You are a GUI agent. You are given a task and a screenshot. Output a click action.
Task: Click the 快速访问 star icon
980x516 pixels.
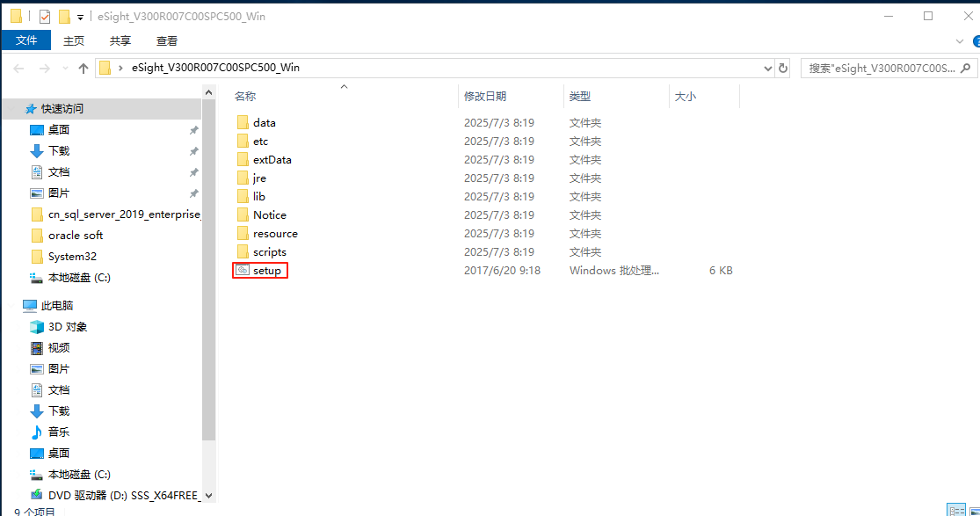click(x=30, y=109)
